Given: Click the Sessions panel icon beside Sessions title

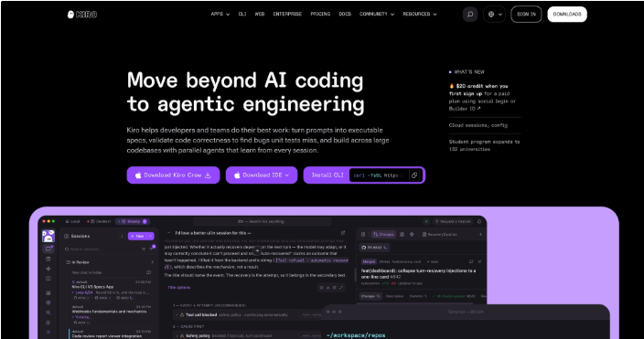Looking at the screenshot, I should point(67,236).
